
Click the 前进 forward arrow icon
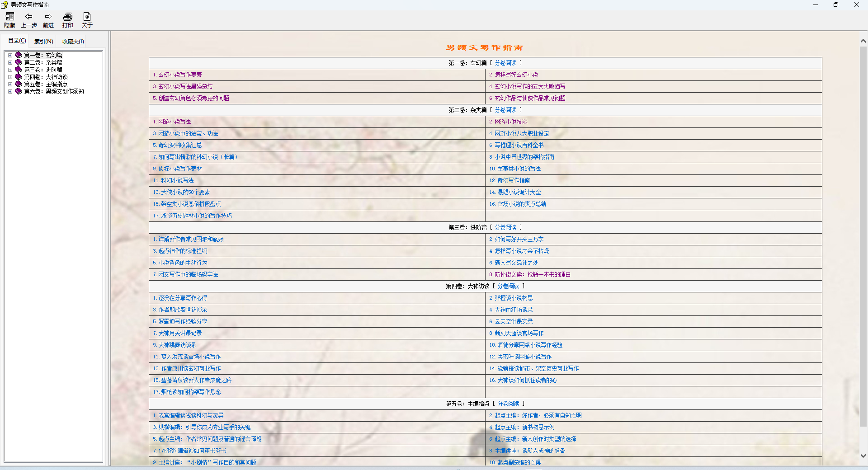click(48, 17)
